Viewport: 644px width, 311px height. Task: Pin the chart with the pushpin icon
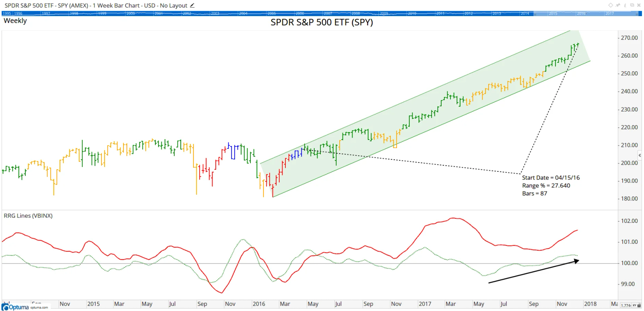point(618,5)
